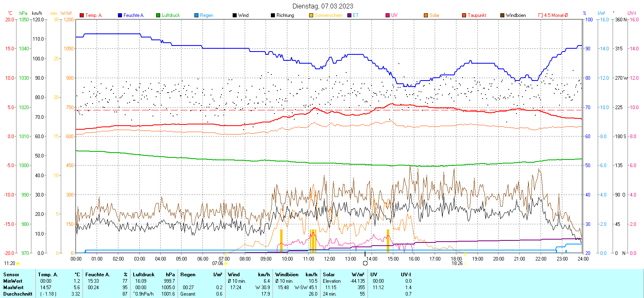Click the Solar legend label
This screenshot has width=644, height=298.
[x=434, y=15]
